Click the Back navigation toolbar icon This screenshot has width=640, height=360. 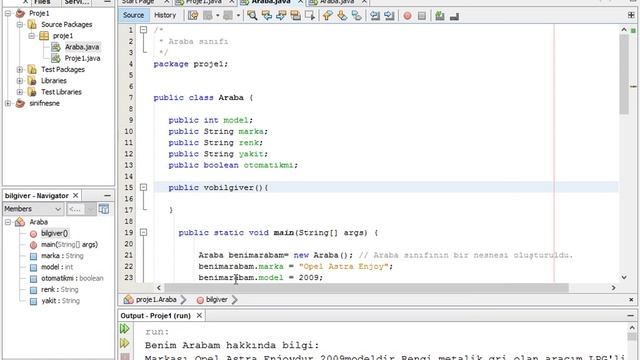(208, 16)
